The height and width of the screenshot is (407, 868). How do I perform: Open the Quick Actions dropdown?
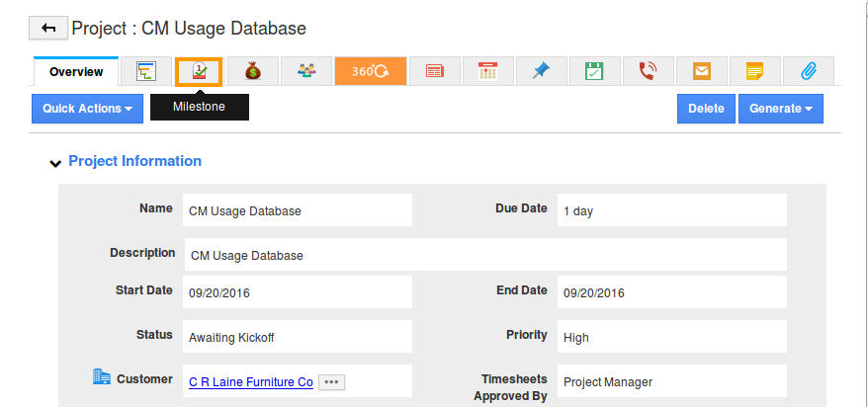click(x=87, y=109)
